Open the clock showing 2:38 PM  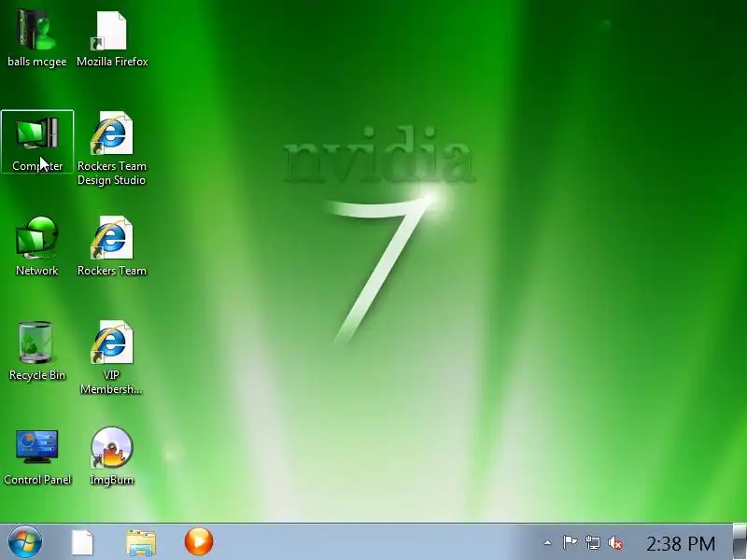681,543
